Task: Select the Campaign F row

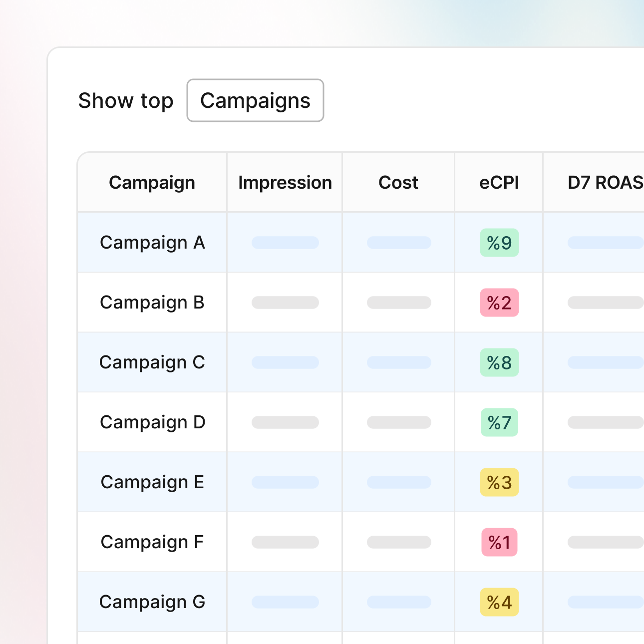Action: point(151,542)
